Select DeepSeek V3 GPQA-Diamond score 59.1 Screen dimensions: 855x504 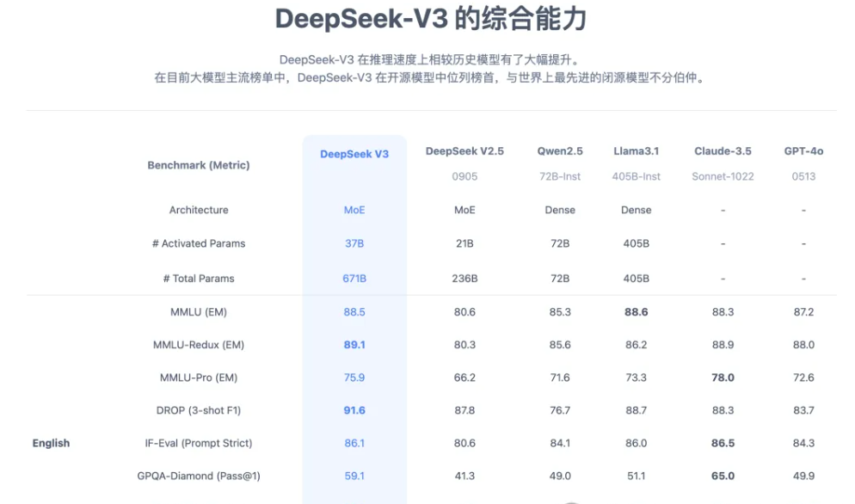(354, 476)
